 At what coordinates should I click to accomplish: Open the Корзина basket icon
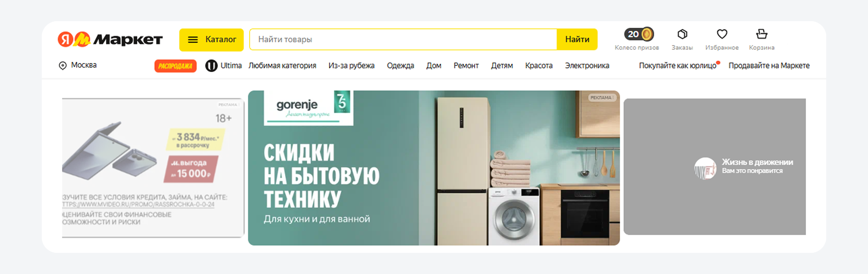762,34
